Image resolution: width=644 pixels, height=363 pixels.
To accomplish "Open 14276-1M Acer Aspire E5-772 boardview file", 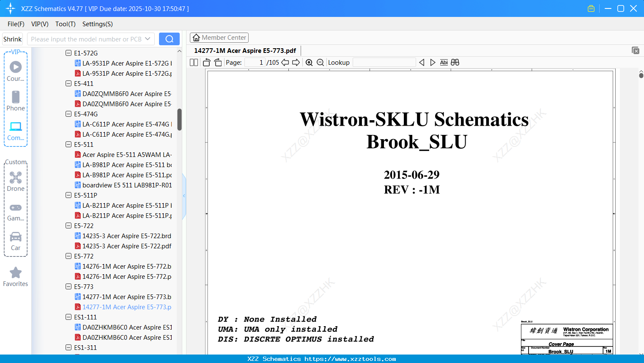I will point(123,266).
